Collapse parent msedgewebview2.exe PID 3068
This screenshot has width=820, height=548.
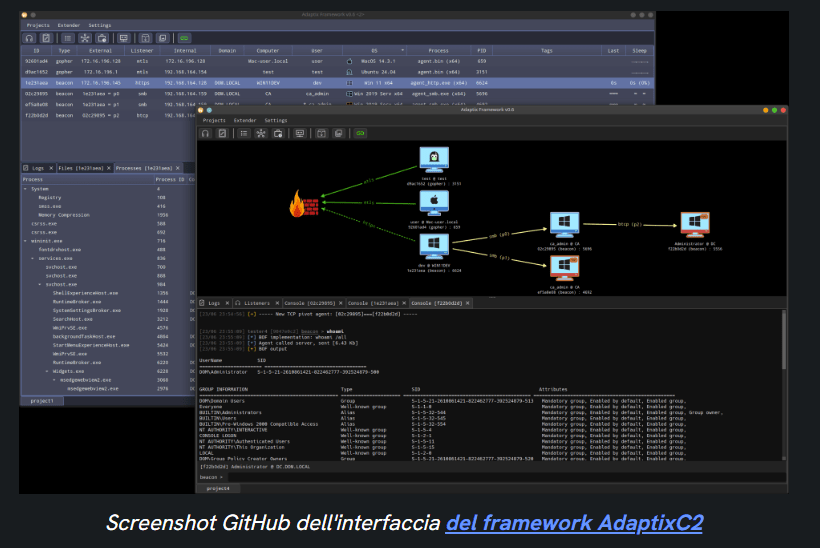coord(54,380)
